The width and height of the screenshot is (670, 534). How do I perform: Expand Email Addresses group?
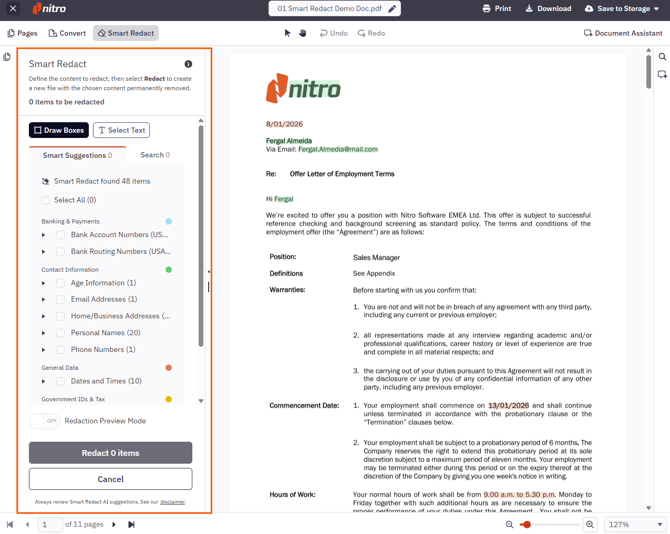[44, 299]
